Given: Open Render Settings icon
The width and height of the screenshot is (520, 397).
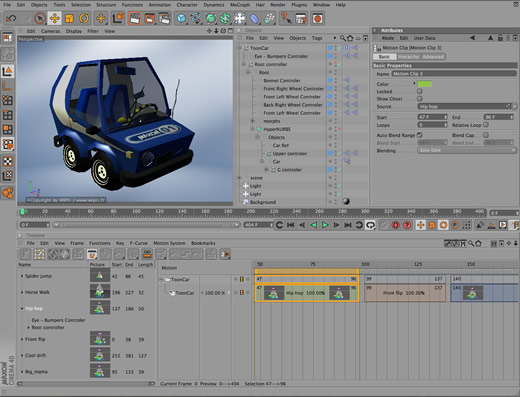Looking at the screenshot, I should pos(164,18).
